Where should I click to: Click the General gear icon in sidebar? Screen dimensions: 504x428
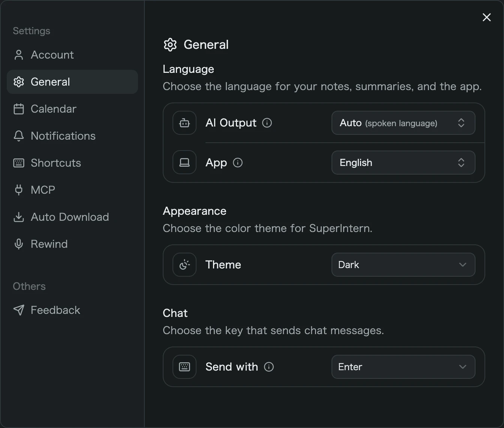(18, 82)
